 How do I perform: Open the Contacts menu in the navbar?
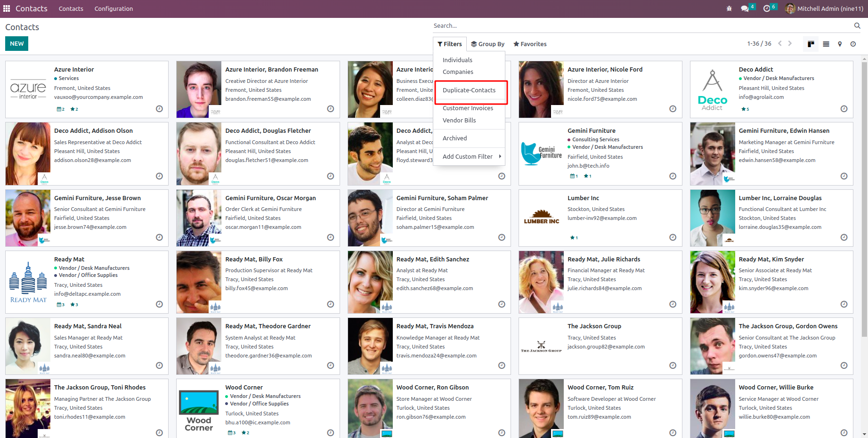tap(71, 8)
